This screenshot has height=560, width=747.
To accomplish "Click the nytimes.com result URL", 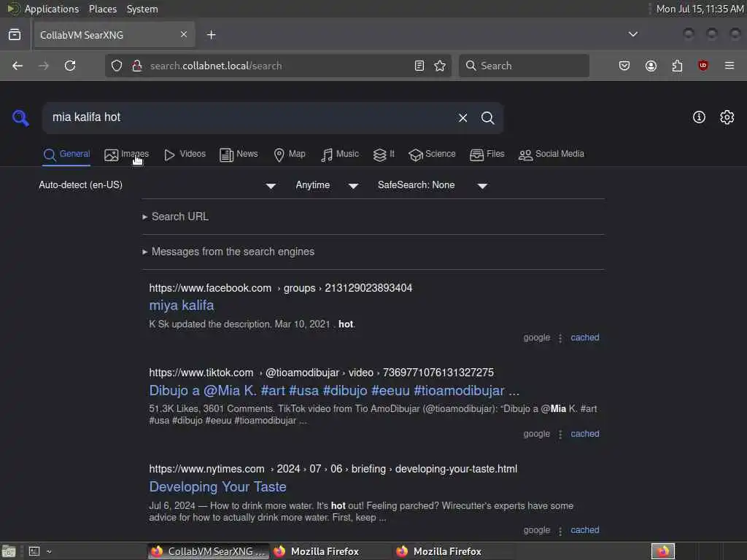I will [333, 469].
